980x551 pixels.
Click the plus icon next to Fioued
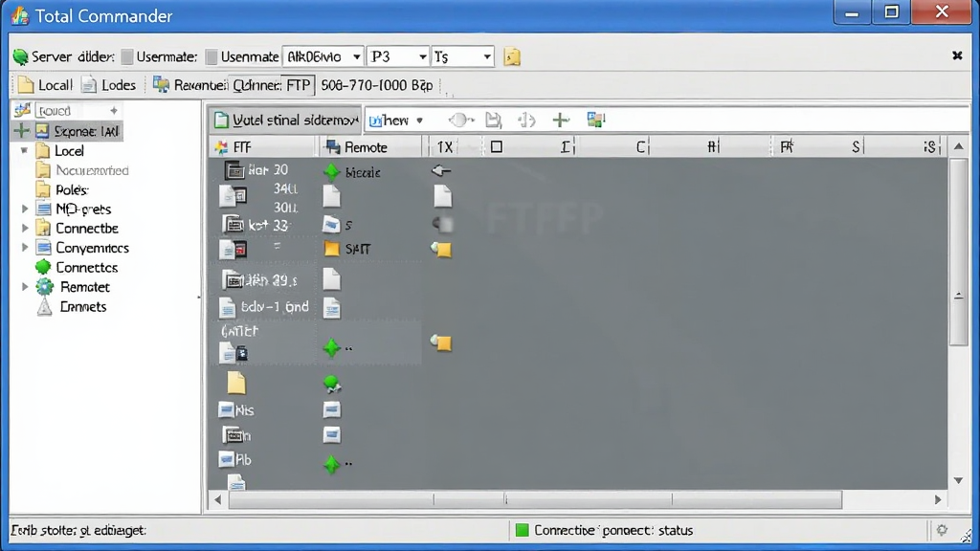tap(114, 111)
